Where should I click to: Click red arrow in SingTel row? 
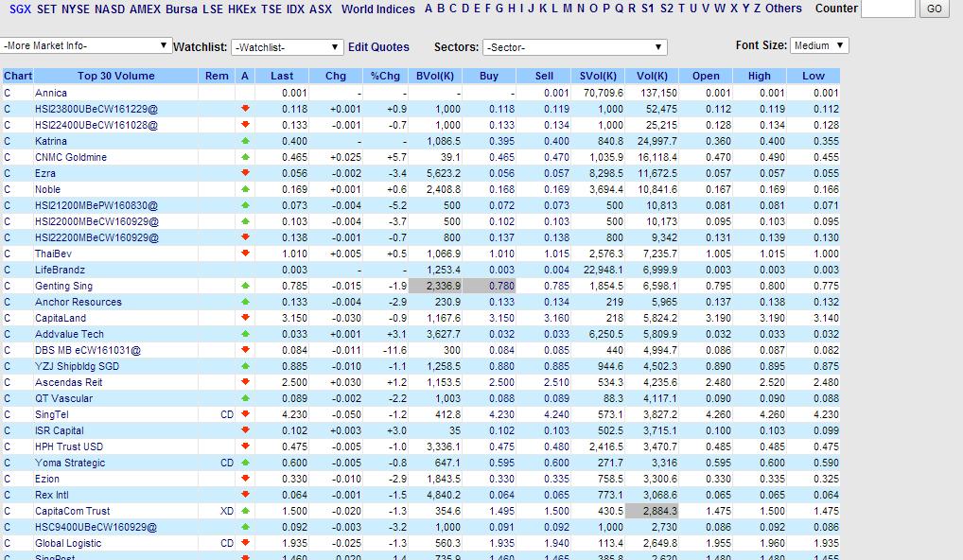pos(245,414)
